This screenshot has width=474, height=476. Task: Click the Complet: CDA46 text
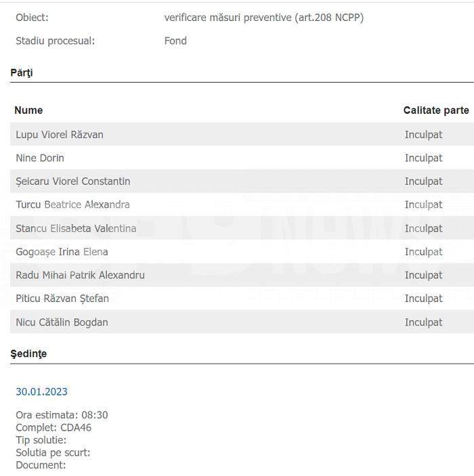point(53,427)
